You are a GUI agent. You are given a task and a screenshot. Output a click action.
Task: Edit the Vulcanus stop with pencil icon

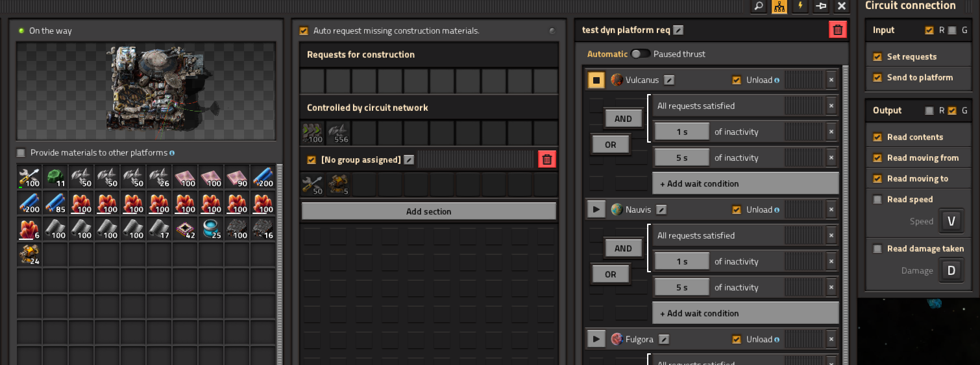[x=669, y=80]
